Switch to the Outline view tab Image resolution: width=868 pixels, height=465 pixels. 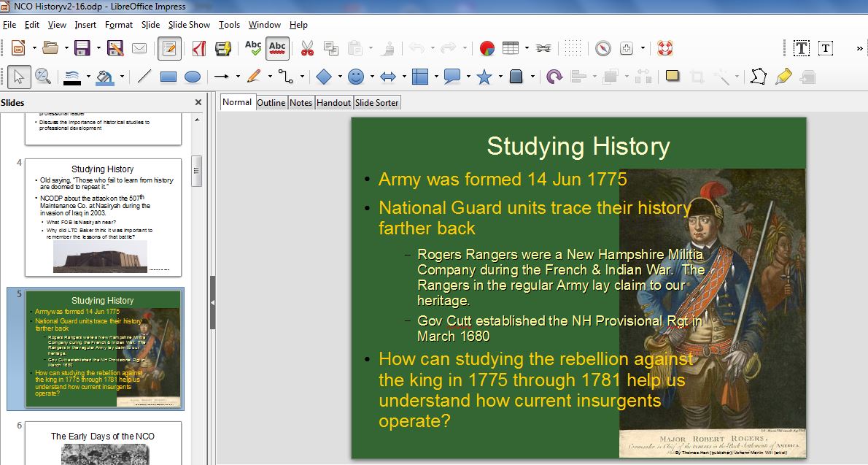[271, 103]
